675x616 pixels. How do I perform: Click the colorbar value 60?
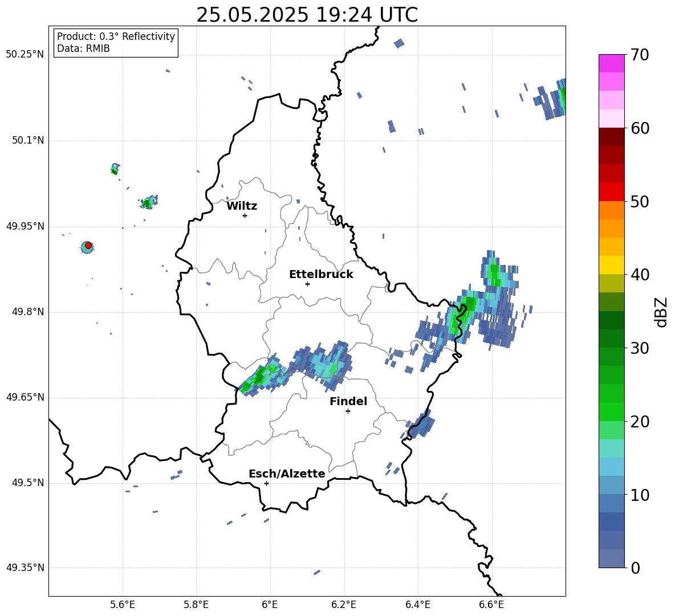coord(640,128)
